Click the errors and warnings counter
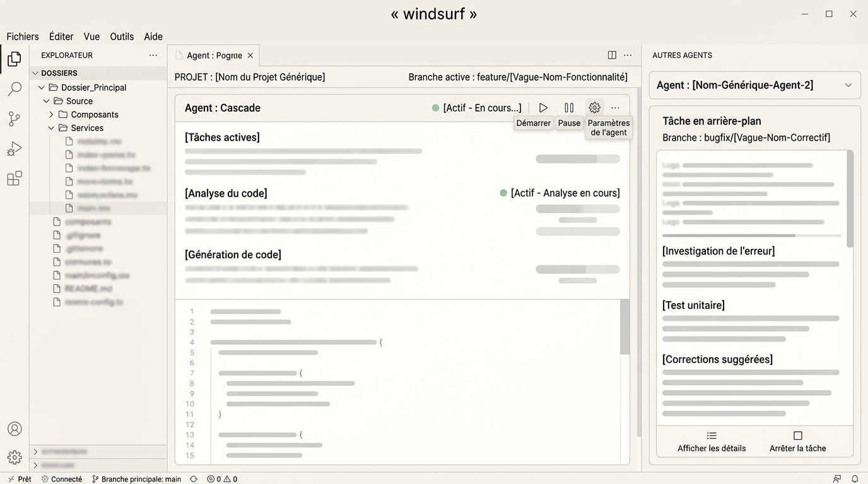Image resolution: width=868 pixels, height=484 pixels. [x=222, y=479]
